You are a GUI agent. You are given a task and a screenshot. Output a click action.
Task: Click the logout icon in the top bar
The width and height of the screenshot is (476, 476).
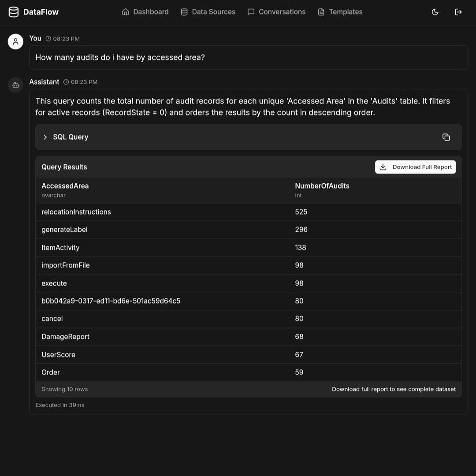point(458,12)
